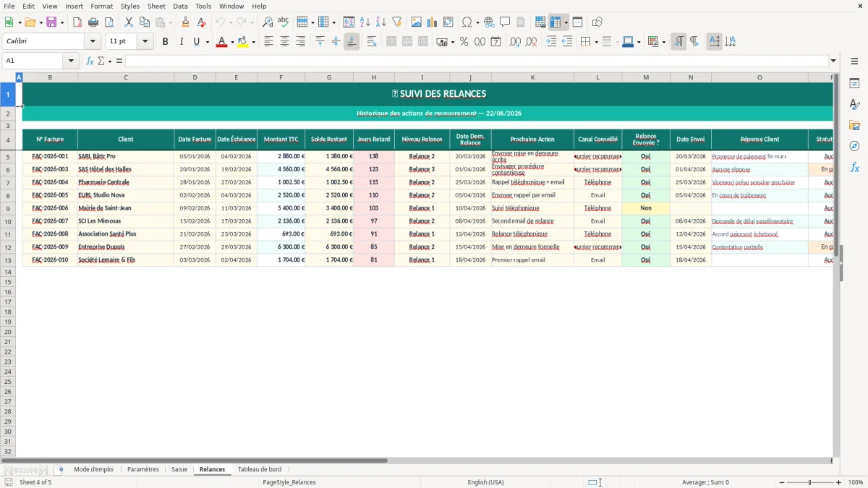Toggle the AutoFilter funnel

pos(396,22)
